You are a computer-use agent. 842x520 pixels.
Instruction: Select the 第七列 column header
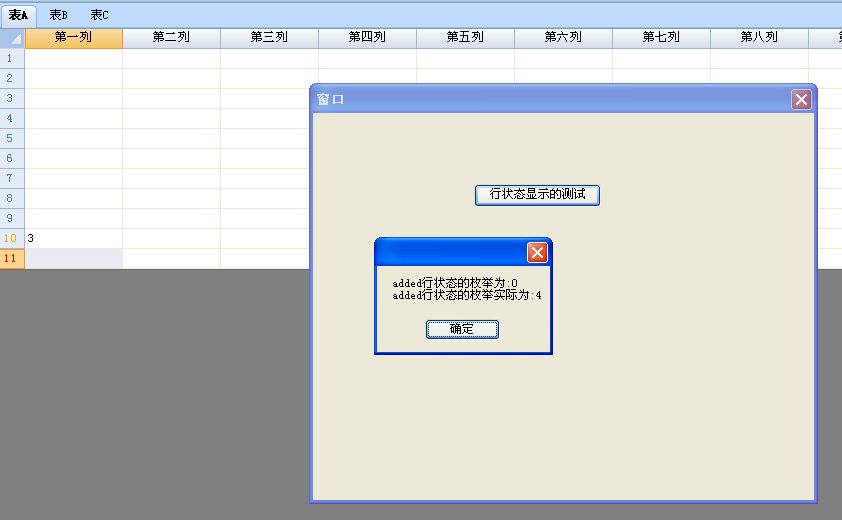click(661, 38)
